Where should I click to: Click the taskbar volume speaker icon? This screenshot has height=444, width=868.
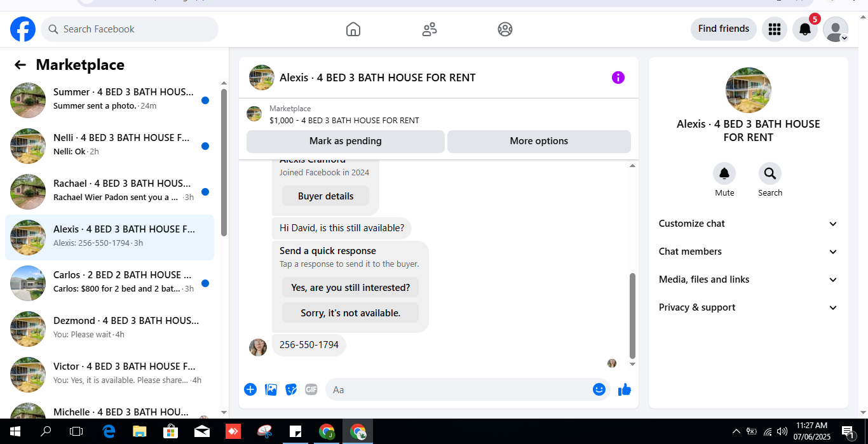(782, 432)
